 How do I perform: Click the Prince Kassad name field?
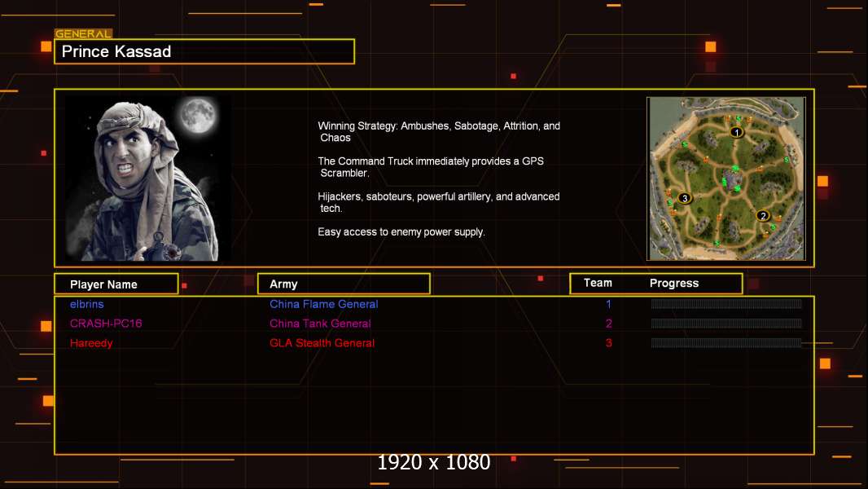(204, 51)
